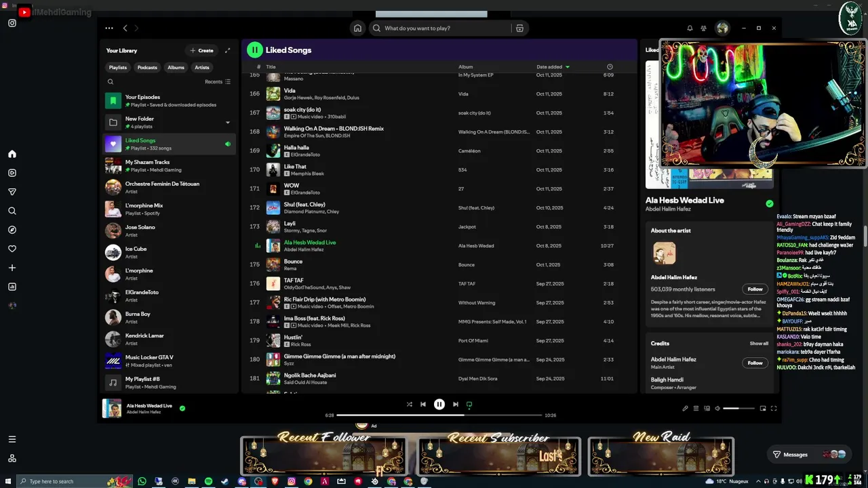
Task: Toggle the green repeat button
Action: pos(469,405)
